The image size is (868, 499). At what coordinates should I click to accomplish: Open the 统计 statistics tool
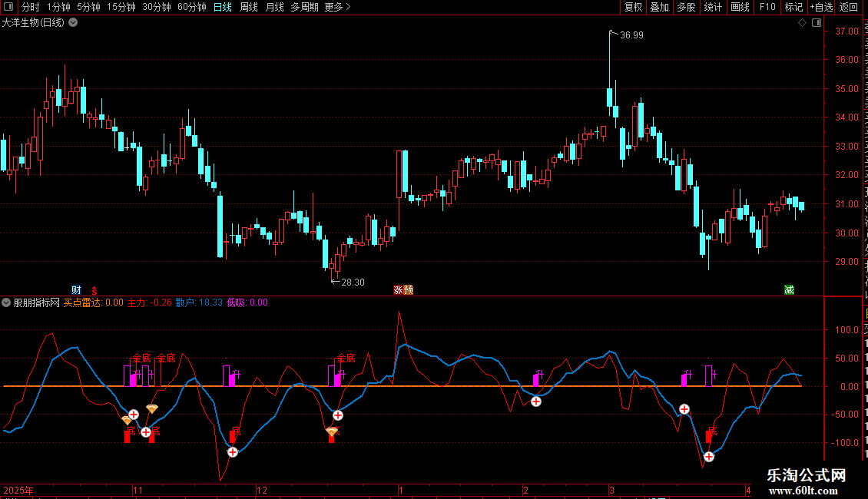pos(713,7)
